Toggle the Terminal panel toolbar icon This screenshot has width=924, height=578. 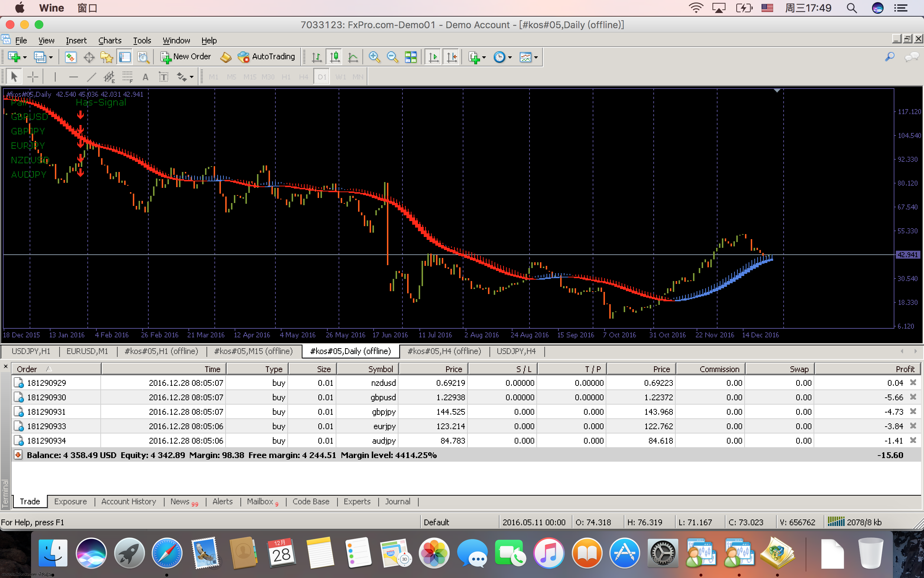[x=125, y=57]
